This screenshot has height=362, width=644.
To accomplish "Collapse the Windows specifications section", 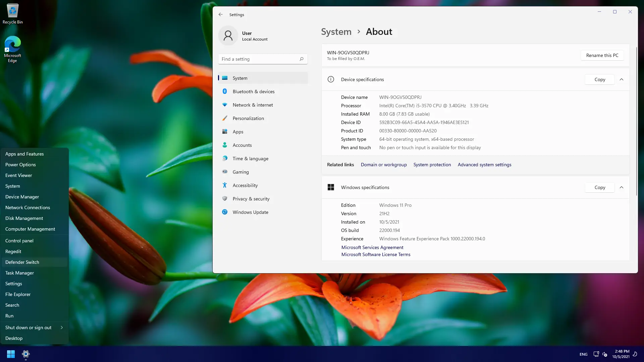I will coord(622,187).
